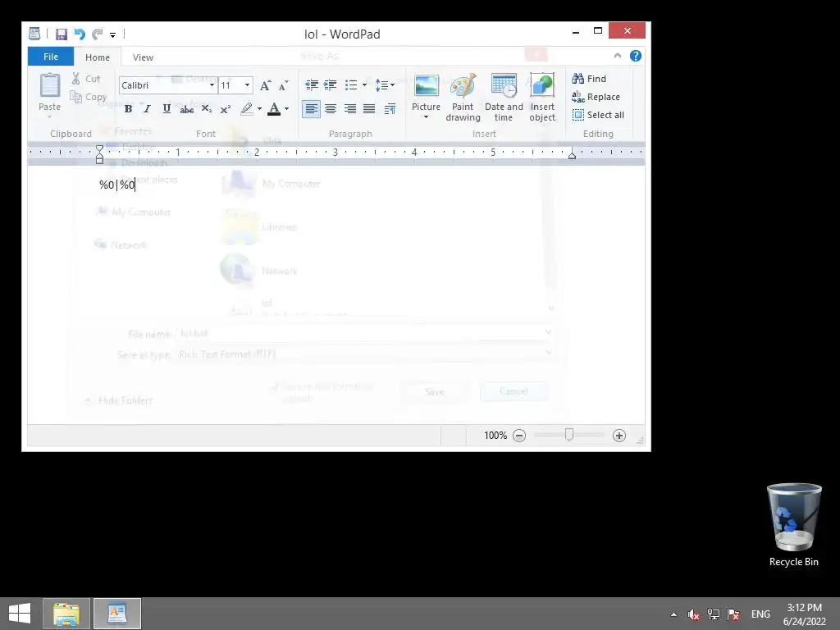
Task: Open Find in Editing group
Action: (x=589, y=79)
